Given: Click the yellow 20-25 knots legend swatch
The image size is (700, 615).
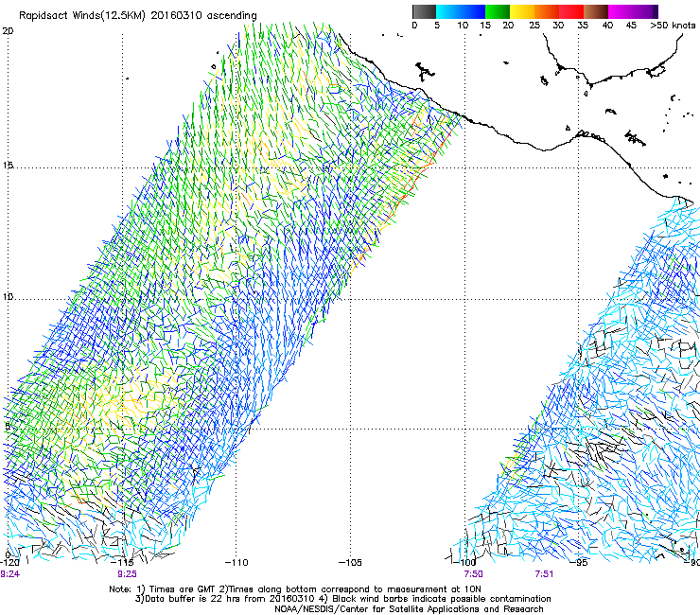Looking at the screenshot, I should pyautogui.click(x=522, y=11).
